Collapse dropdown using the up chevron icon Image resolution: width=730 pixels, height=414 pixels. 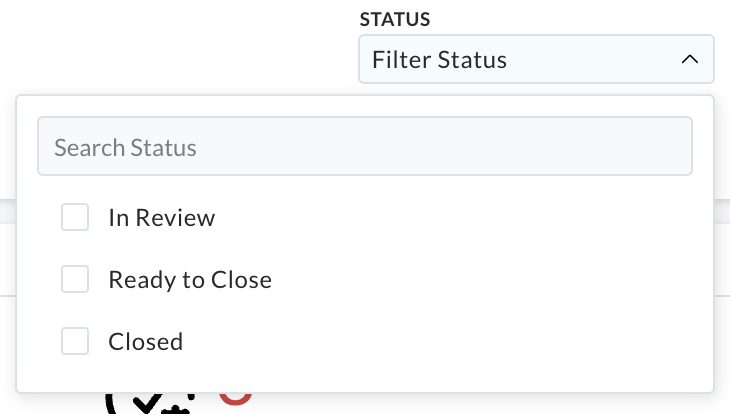coord(689,59)
